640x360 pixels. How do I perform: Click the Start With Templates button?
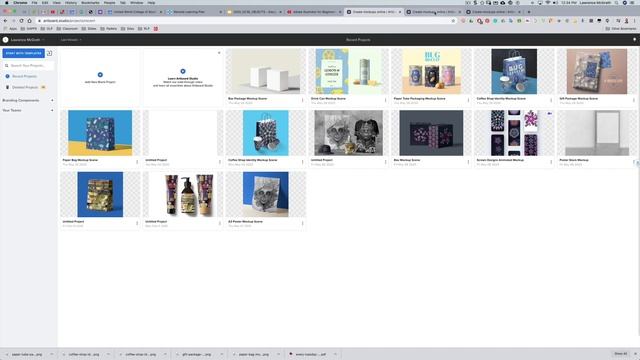(x=24, y=53)
